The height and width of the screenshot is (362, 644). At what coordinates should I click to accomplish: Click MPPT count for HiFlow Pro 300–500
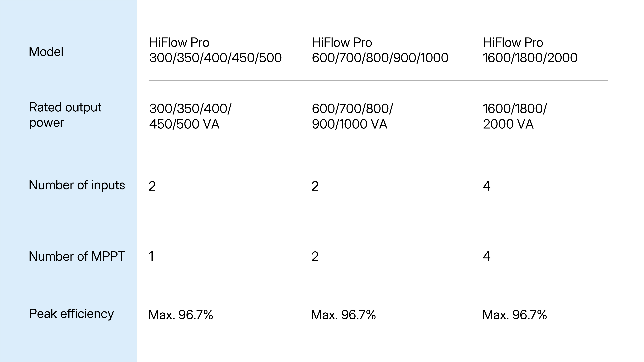pyautogui.click(x=151, y=256)
